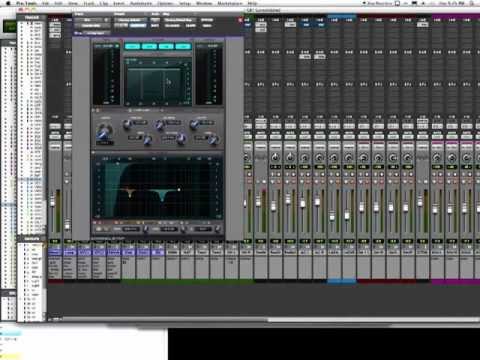Click the first purple track name label
The width and height of the screenshot is (480, 360).
(x=55, y=253)
